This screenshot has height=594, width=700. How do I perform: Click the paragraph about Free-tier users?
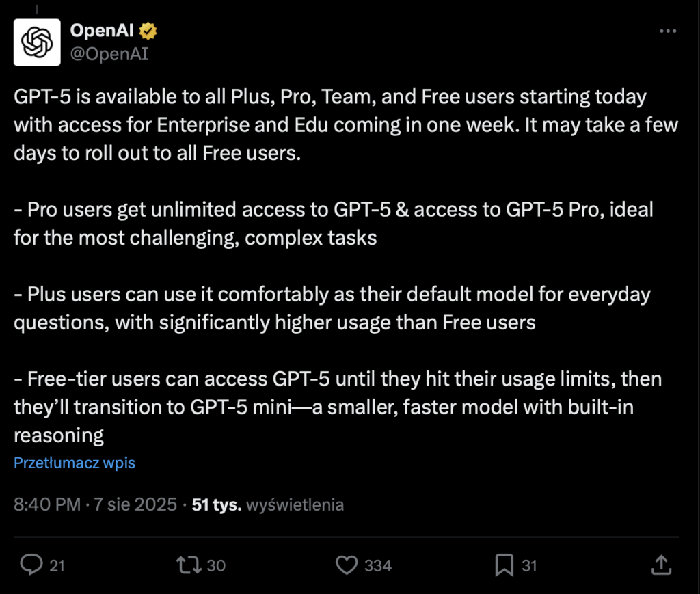(338, 407)
